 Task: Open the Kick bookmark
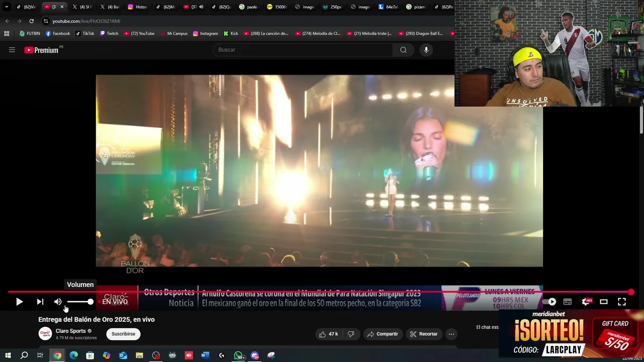coord(230,34)
